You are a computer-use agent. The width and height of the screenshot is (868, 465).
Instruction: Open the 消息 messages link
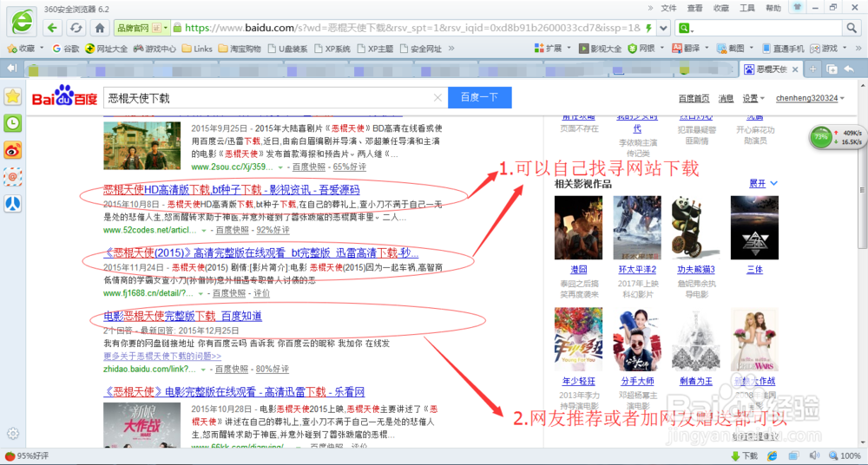pos(726,99)
